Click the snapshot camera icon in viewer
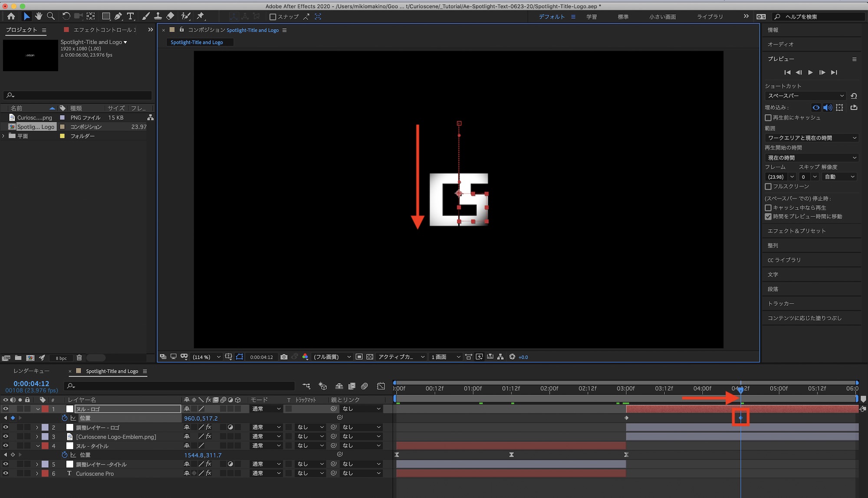The height and width of the screenshot is (498, 868). click(284, 357)
